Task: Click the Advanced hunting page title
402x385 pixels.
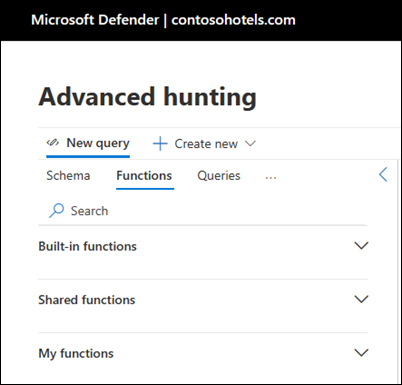Action: click(x=148, y=97)
